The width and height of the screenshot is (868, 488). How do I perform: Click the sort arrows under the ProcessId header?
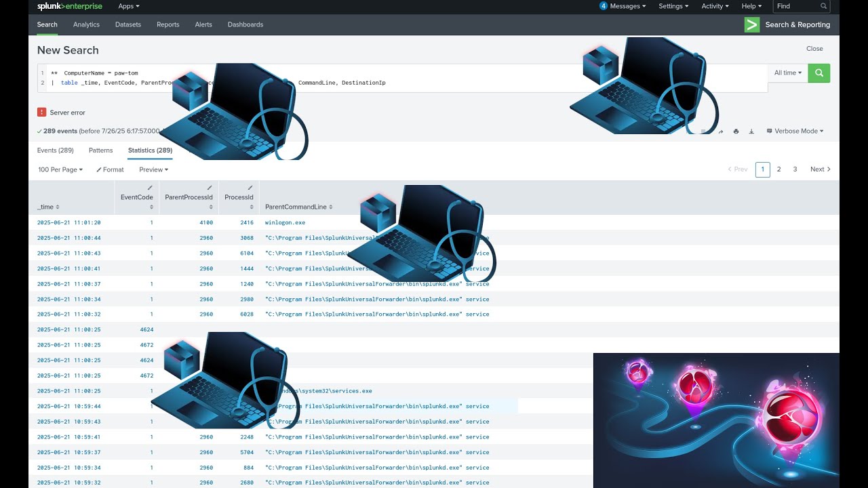pyautogui.click(x=251, y=207)
